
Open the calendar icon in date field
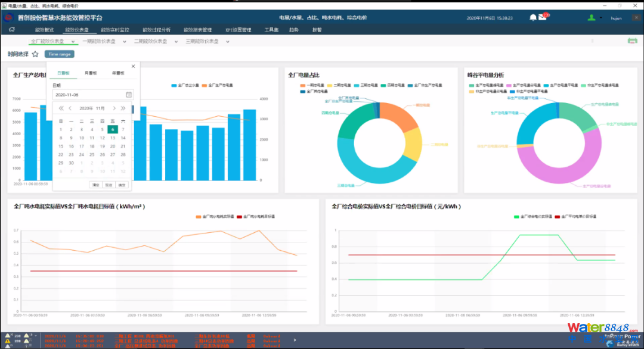coord(129,95)
